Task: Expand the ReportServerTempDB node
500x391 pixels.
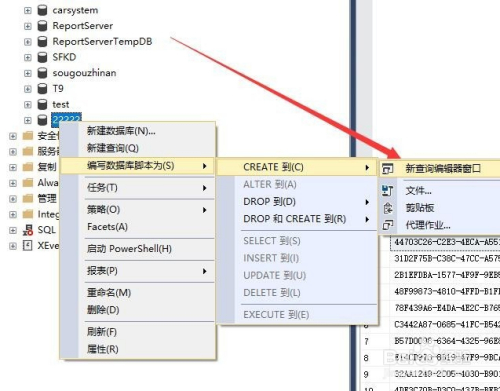Action: tap(28, 42)
